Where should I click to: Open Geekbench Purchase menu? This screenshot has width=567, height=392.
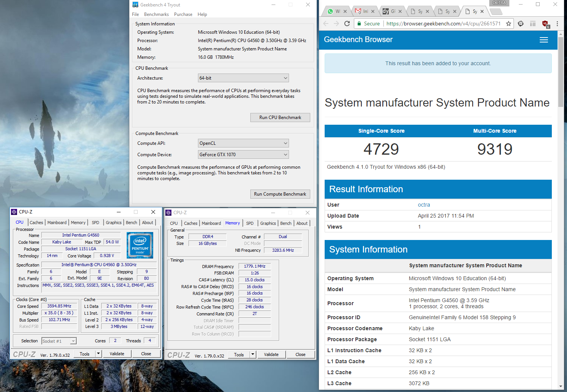[183, 14]
